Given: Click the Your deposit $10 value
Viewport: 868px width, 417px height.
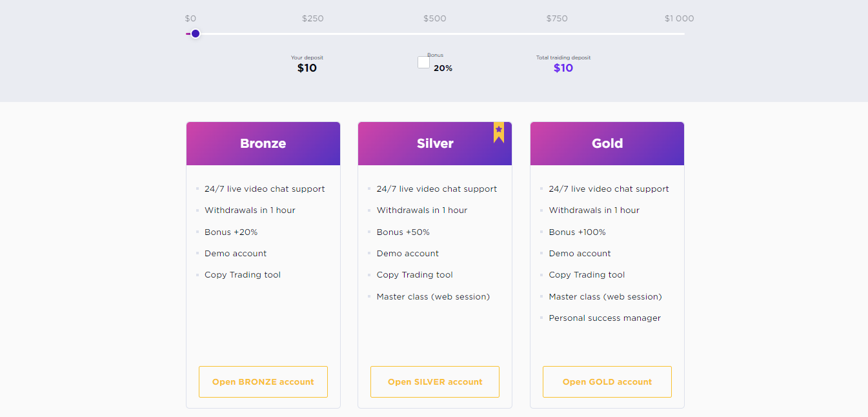Looking at the screenshot, I should (307, 68).
